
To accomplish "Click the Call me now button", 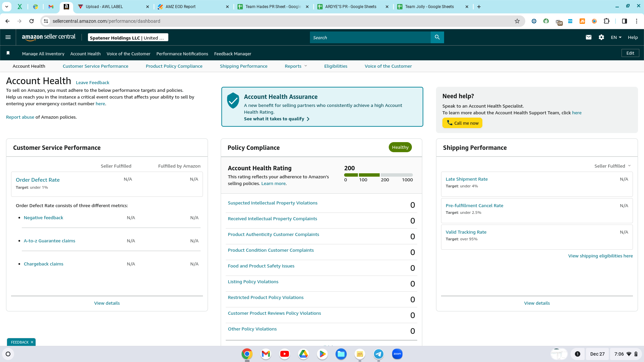I will [462, 123].
